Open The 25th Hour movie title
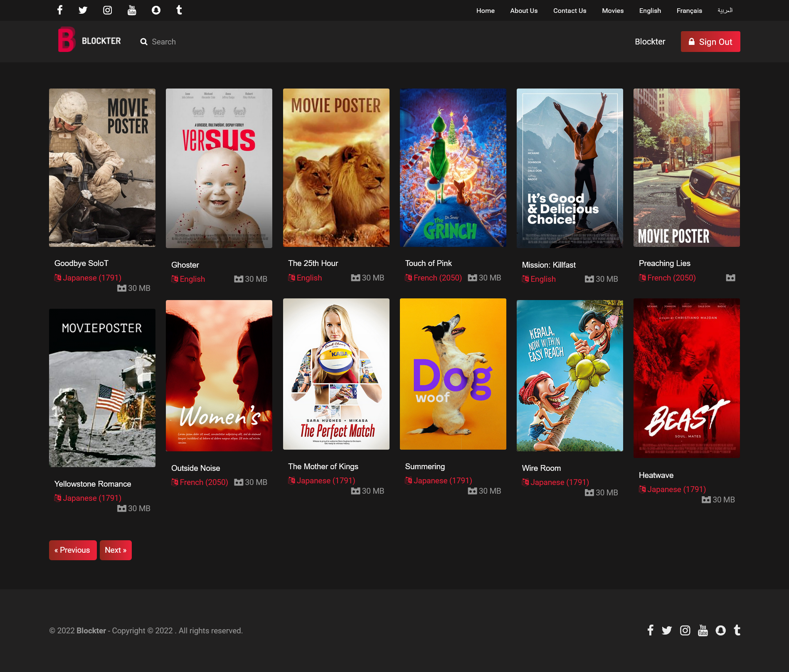The width and height of the screenshot is (789, 672). 313,263
